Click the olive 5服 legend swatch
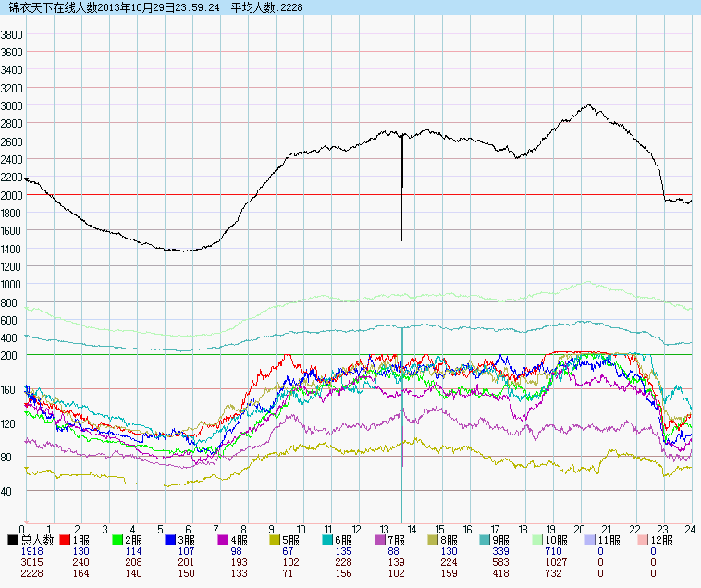The width and height of the screenshot is (701, 588). pyautogui.click(x=276, y=540)
